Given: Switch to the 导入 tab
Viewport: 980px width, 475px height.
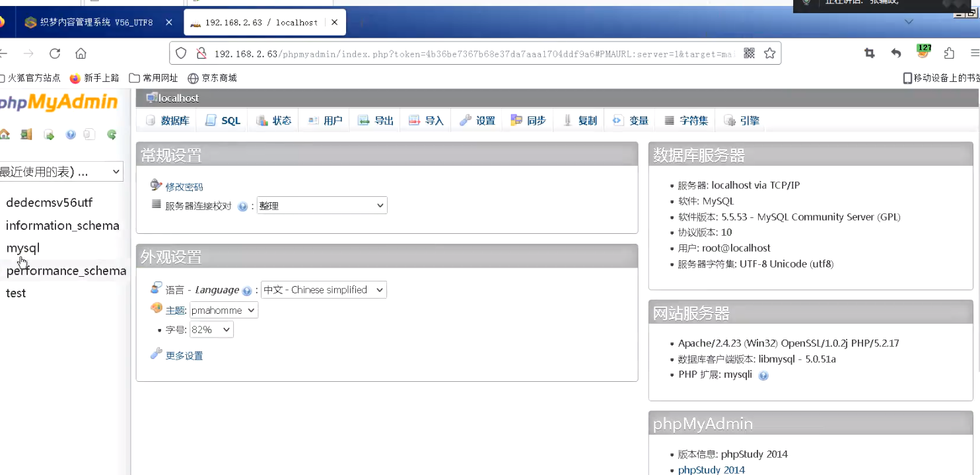Looking at the screenshot, I should coord(426,121).
